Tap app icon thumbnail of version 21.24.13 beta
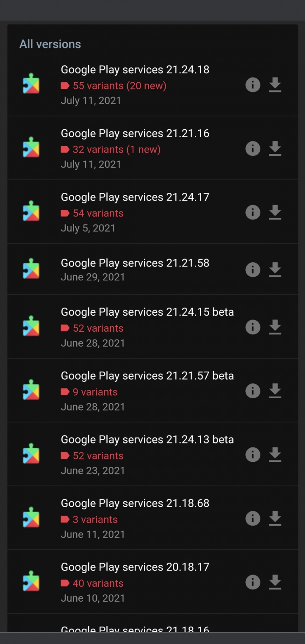This screenshot has height=644, width=305. click(31, 454)
